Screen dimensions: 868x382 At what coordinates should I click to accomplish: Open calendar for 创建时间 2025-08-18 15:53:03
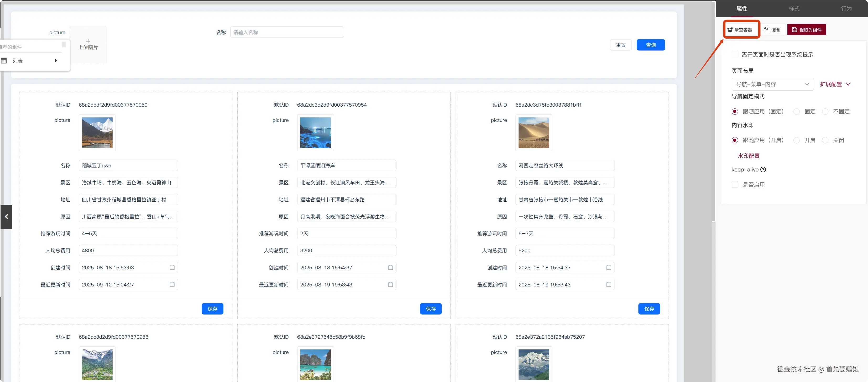coord(172,268)
